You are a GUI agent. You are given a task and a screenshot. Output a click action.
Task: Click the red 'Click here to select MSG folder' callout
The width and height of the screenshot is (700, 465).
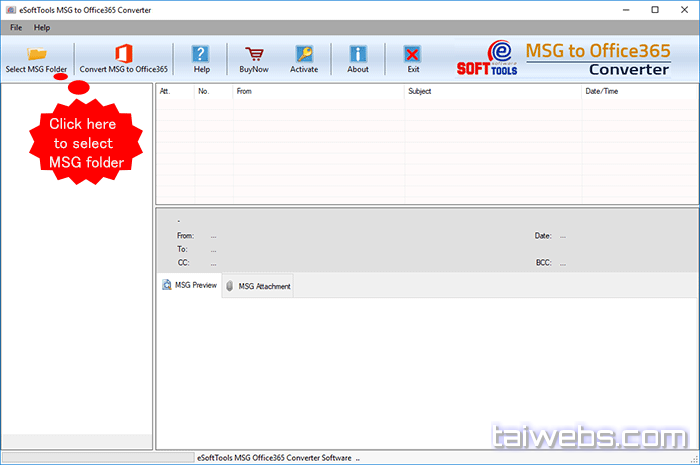point(84,143)
